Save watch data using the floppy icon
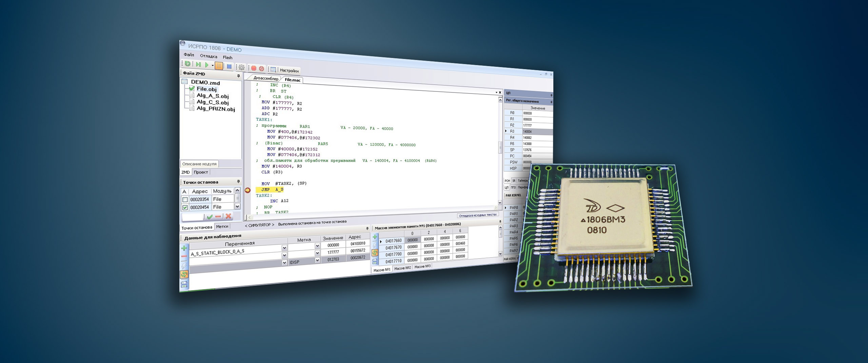This screenshot has width=868, height=363. coord(184,284)
